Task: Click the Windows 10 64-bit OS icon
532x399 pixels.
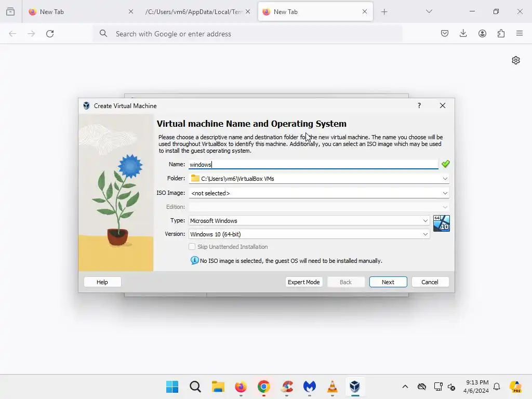Action: 442,223
